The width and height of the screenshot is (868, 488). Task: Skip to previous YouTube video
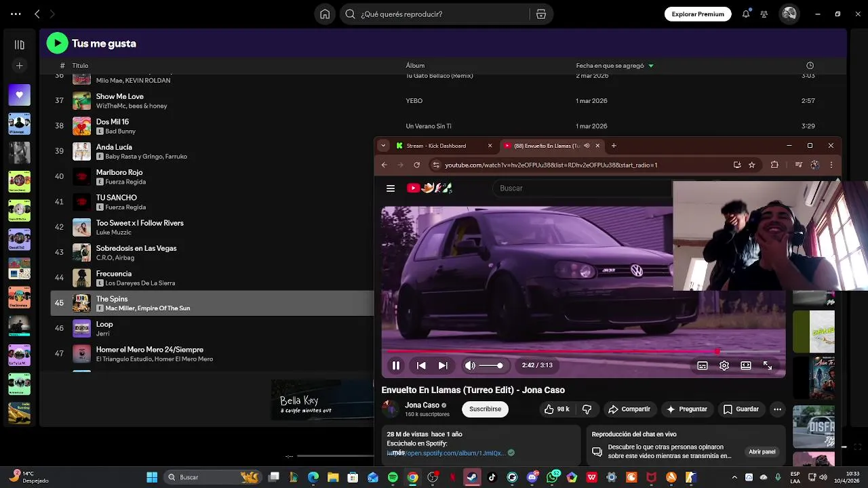421,365
